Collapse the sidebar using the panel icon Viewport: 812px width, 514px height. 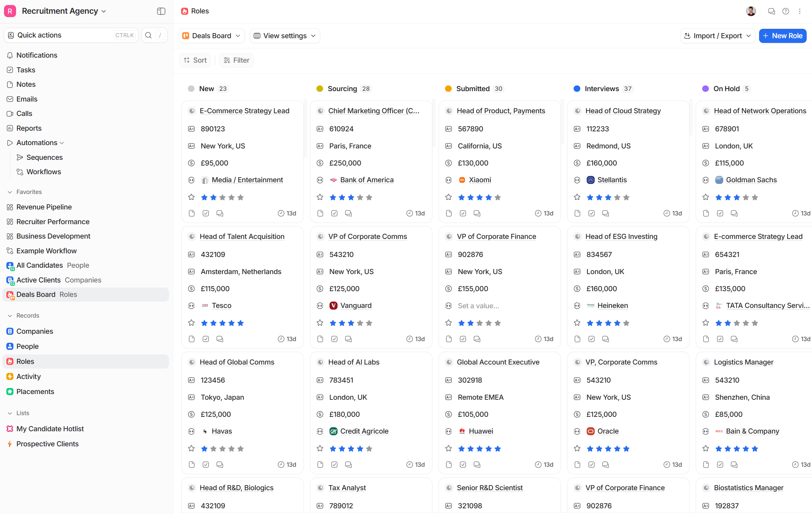(x=161, y=11)
